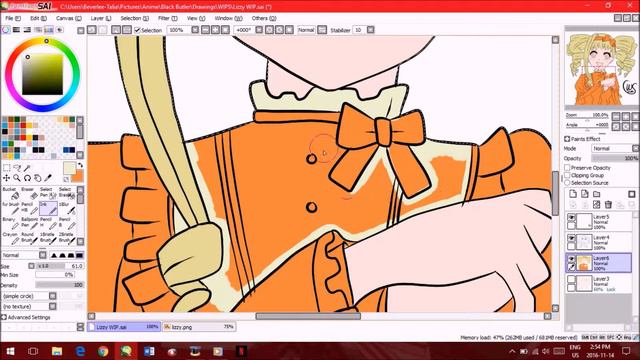Open File Explorer from the taskbar
The width and height of the screenshot is (640, 360).
[x=57, y=351]
